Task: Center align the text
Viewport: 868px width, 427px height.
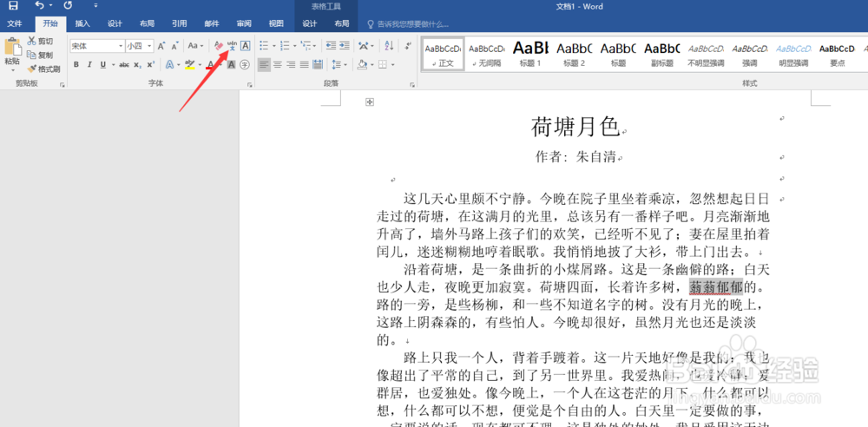Action: (x=278, y=65)
